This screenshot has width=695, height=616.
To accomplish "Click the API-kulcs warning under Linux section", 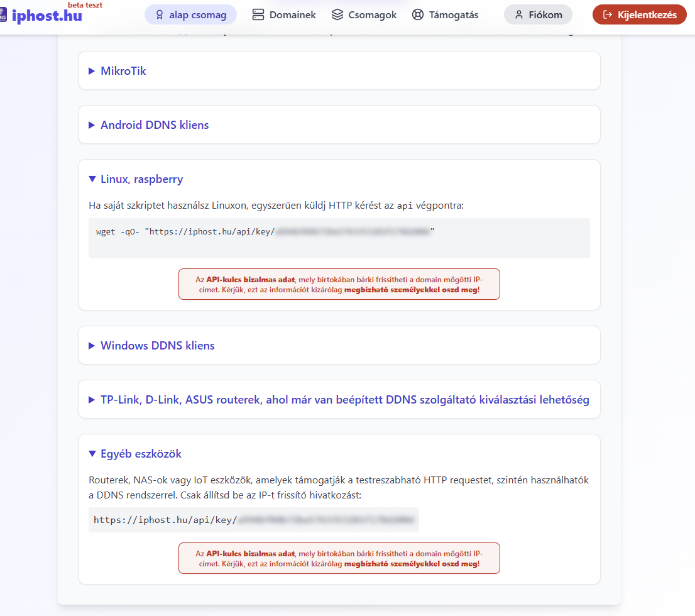I will [x=339, y=284].
